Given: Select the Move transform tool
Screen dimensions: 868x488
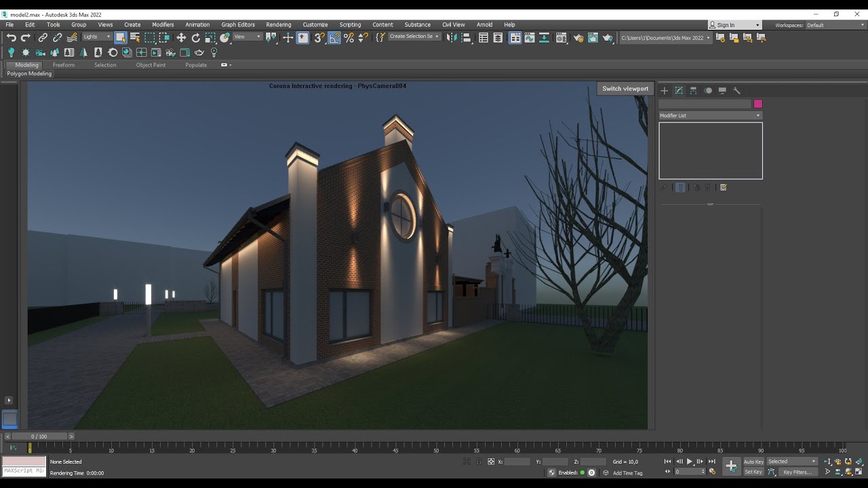Looking at the screenshot, I should [181, 38].
